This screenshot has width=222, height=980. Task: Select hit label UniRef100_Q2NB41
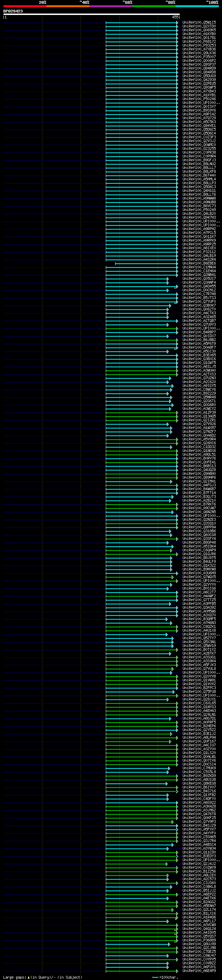click(x=199, y=275)
